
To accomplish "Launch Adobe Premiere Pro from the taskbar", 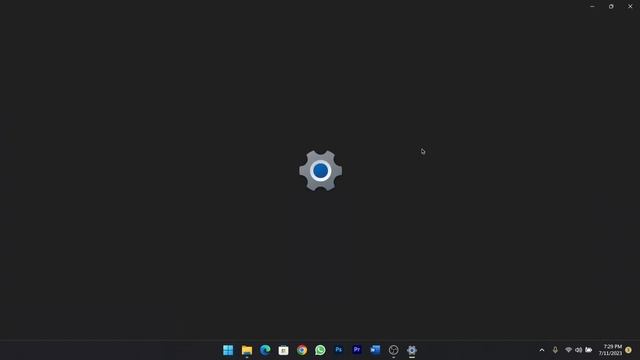I will (357, 350).
